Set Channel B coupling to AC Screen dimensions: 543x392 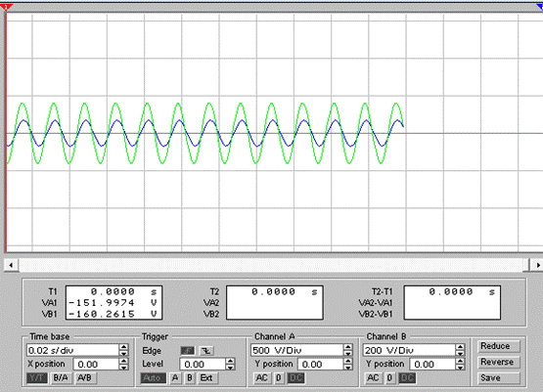[373, 377]
